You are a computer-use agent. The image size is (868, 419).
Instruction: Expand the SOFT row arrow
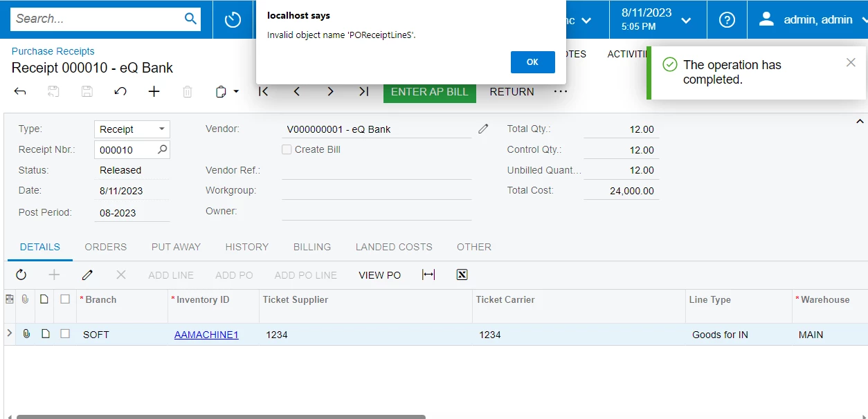(9, 334)
